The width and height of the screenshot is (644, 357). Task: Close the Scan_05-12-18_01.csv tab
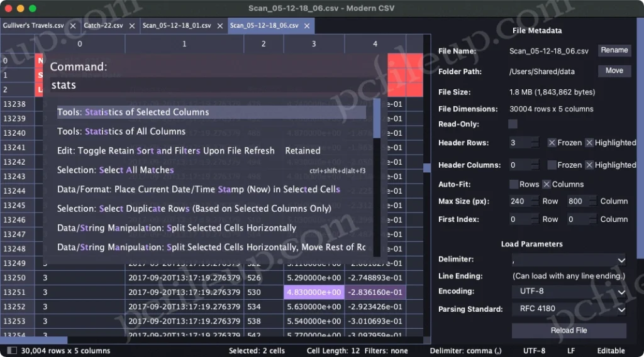219,26
